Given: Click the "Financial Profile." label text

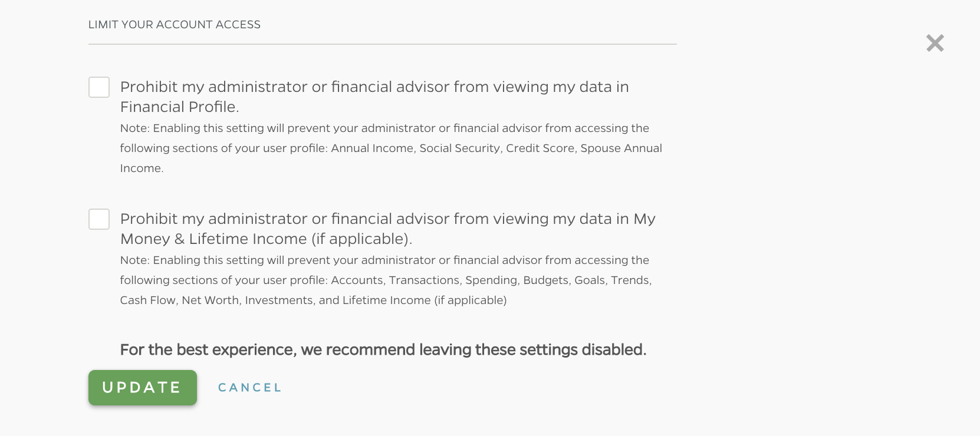Looking at the screenshot, I should click(179, 107).
